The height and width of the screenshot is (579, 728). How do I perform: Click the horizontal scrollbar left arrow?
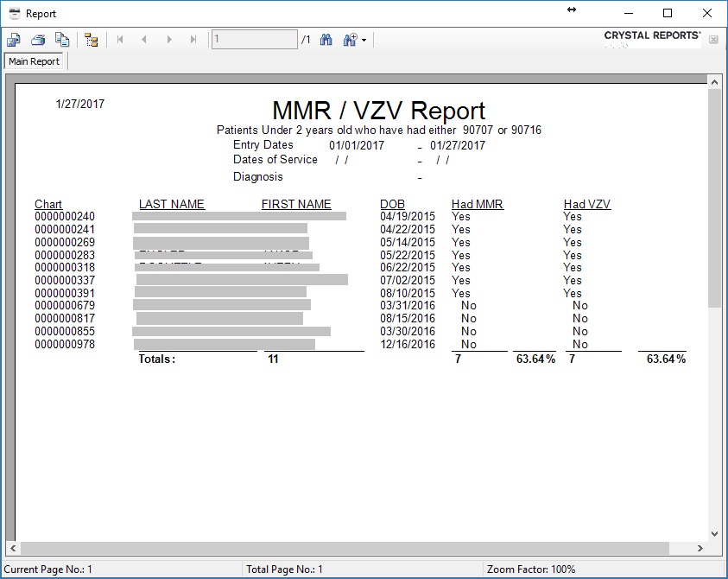coord(13,549)
